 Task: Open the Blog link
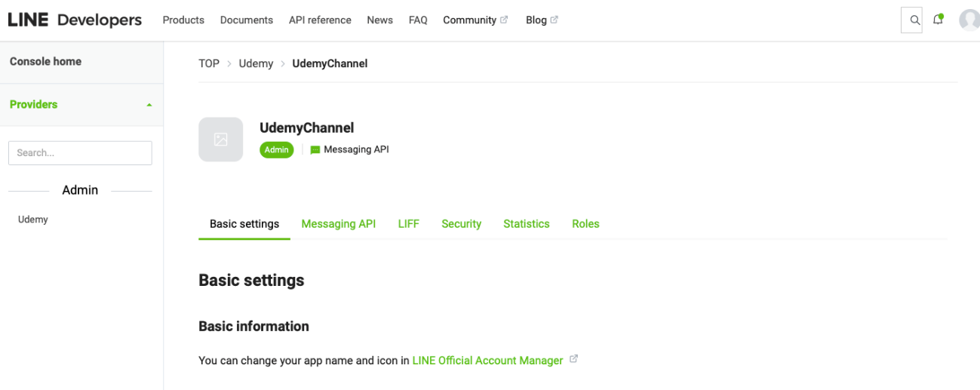(536, 20)
